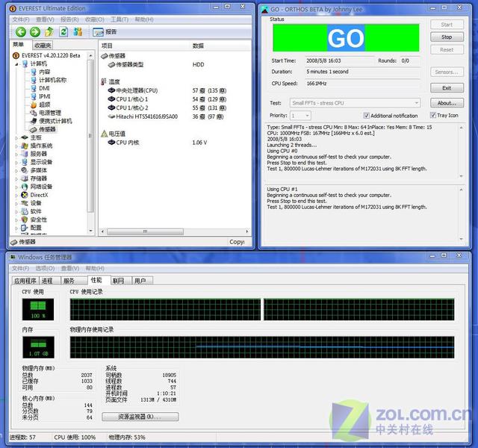Click the 存储器 storage icon in tree
This screenshot has width=478, height=448.
click(x=25, y=178)
